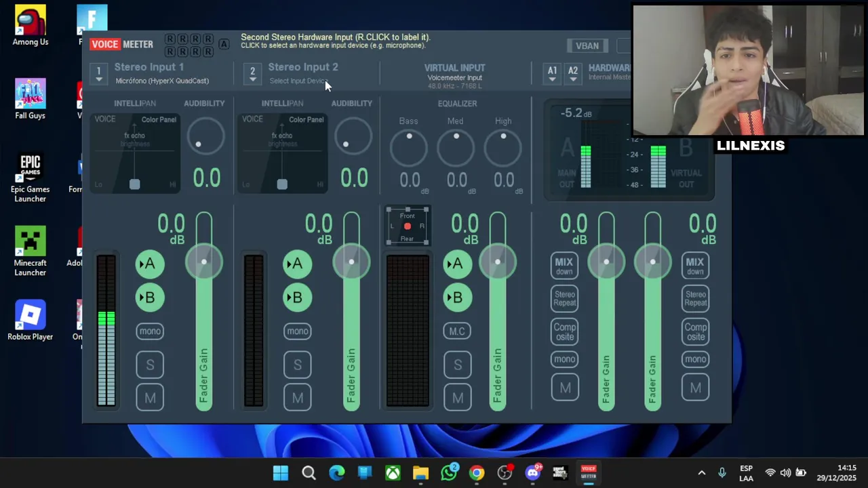Viewport: 868px width, 488px height.
Task: Launch Microsoft Edge from the taskbar
Action: (337, 472)
